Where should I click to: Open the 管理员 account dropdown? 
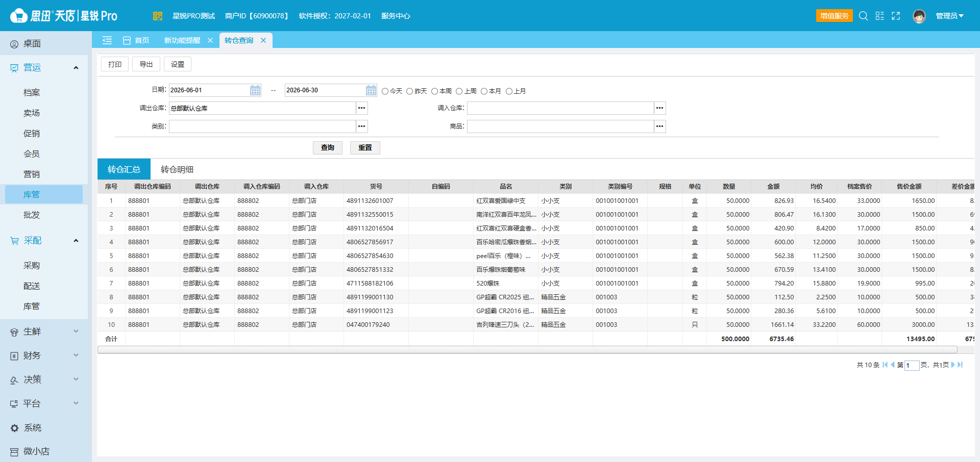click(x=949, y=16)
